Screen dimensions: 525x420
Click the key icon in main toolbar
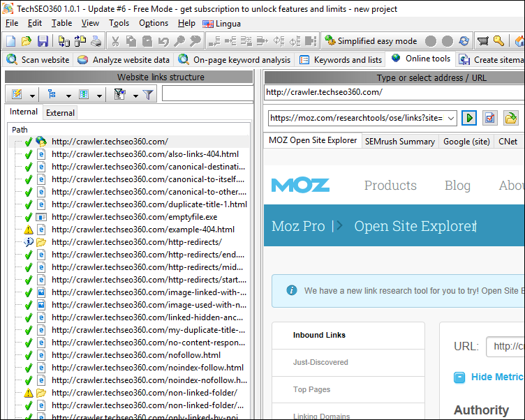tap(498, 41)
